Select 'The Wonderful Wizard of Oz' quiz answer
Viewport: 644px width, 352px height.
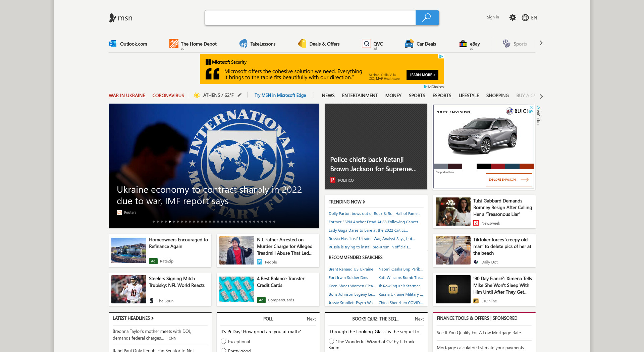pos(331,341)
